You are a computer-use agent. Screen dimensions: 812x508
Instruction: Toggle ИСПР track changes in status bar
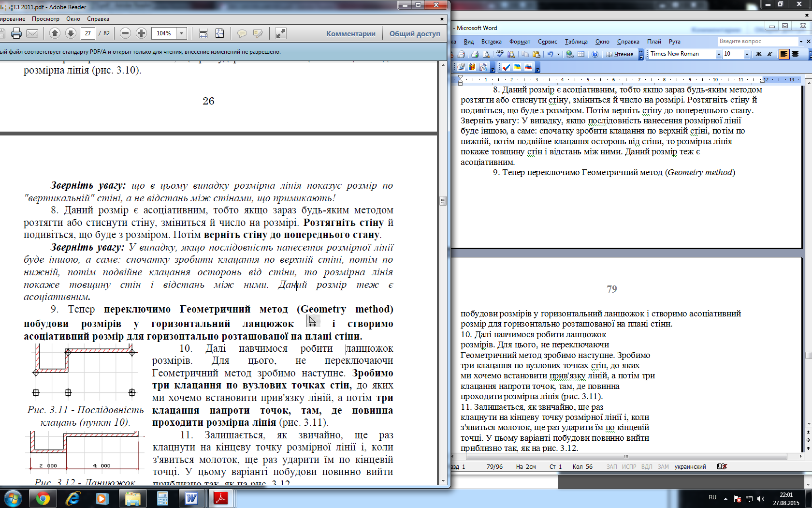point(629,467)
